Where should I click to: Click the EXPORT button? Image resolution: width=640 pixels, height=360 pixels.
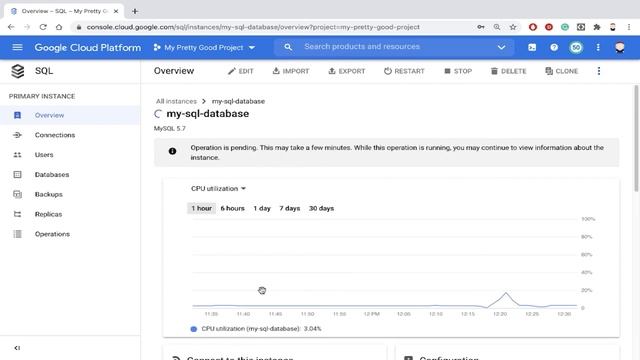(x=347, y=71)
